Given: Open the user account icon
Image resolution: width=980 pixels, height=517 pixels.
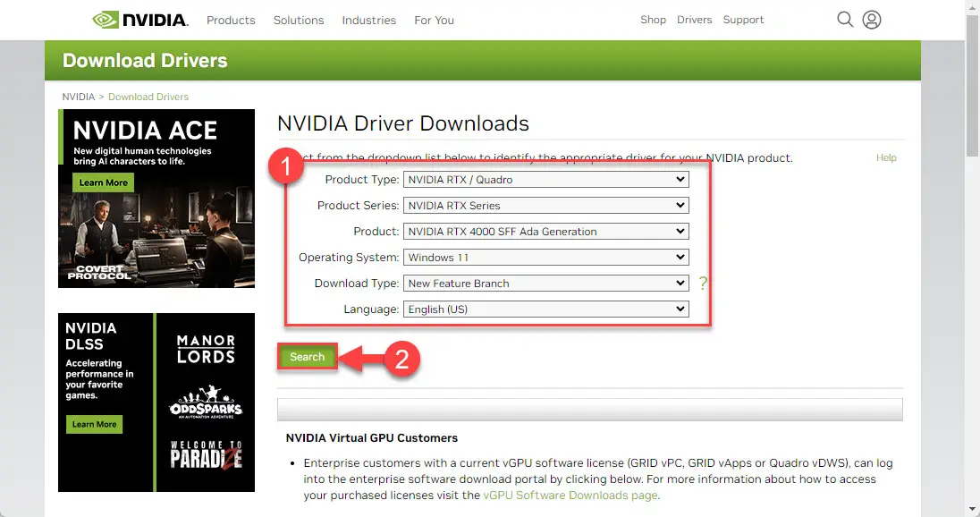Looking at the screenshot, I should [x=871, y=20].
